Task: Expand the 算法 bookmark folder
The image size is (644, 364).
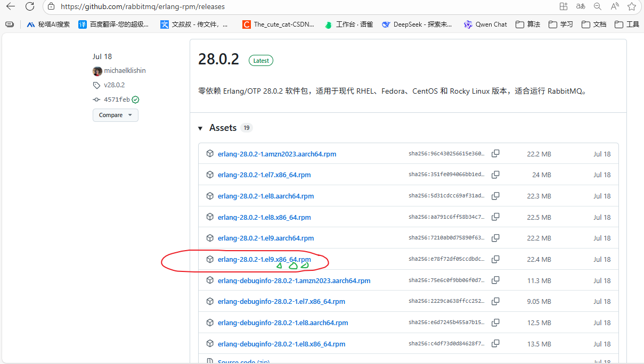Action: [528, 24]
